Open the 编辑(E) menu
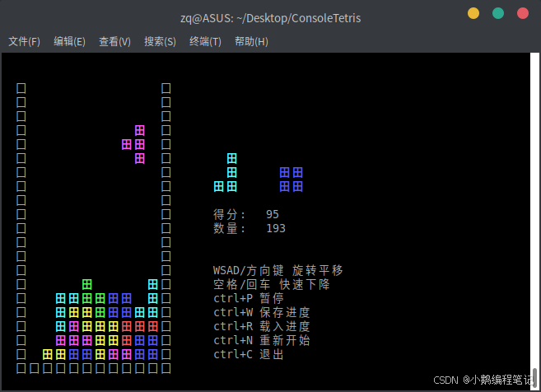The height and width of the screenshot is (392, 541). tap(69, 42)
